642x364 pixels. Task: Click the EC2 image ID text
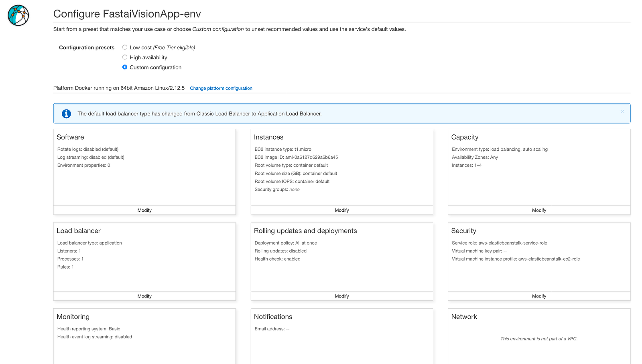coord(296,157)
